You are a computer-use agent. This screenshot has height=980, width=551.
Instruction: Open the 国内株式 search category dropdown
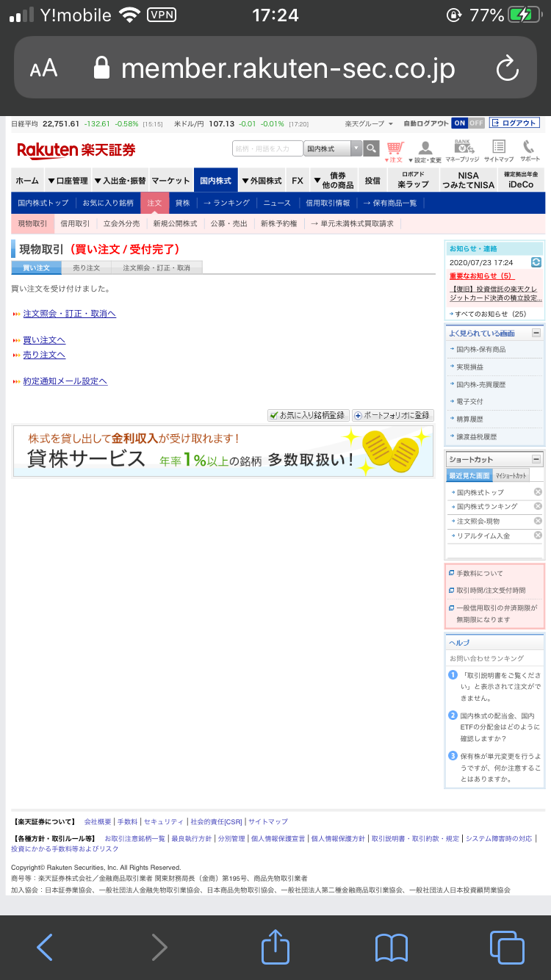tap(333, 148)
